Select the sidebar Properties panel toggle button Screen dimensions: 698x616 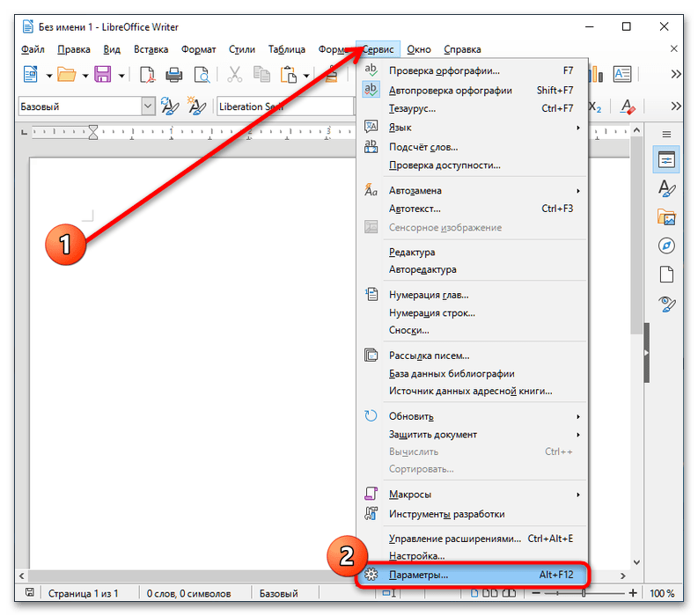point(666,159)
